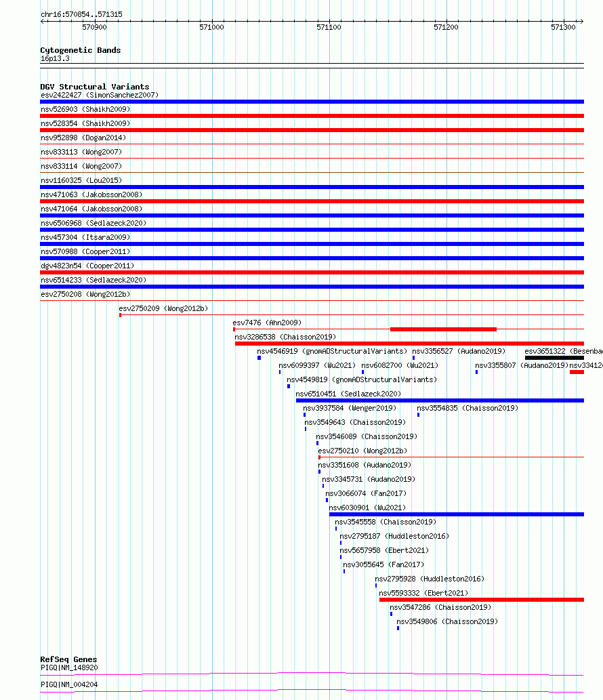Open nsv1160325 (Lou2015) variant details
Image resolution: width=603 pixels, height=700 pixels.
[x=81, y=181]
